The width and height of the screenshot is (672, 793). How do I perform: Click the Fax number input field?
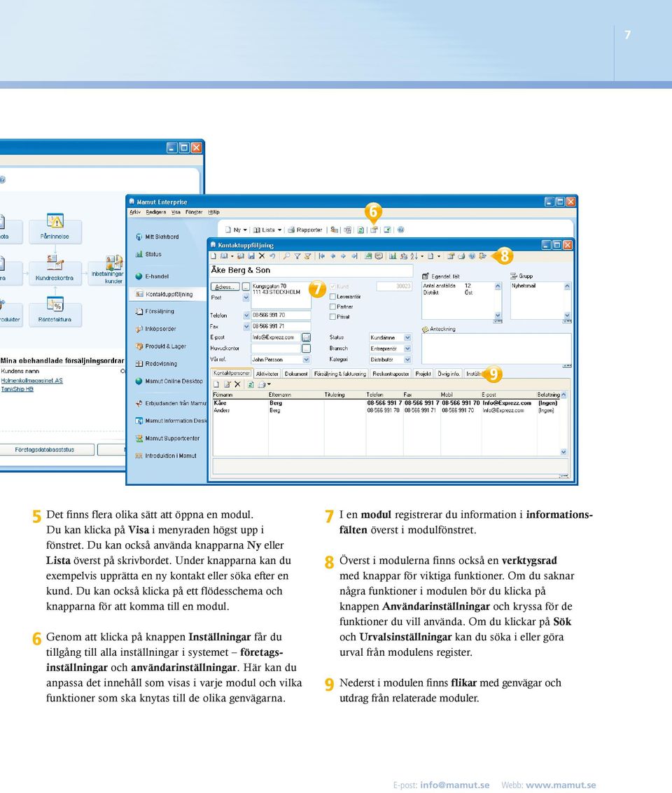[x=281, y=326]
